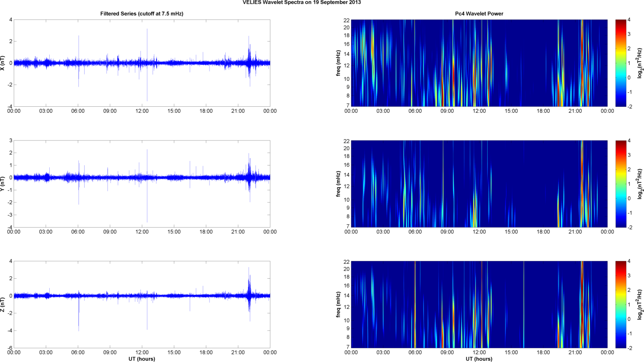644x362 pixels.
Task: Click the Pc4 Wavelet Power heading
Action: coord(479,14)
